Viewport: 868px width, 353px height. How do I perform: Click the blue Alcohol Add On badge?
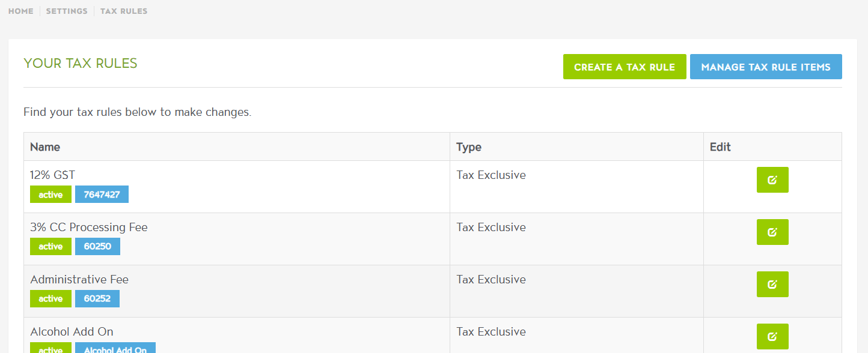(x=115, y=348)
